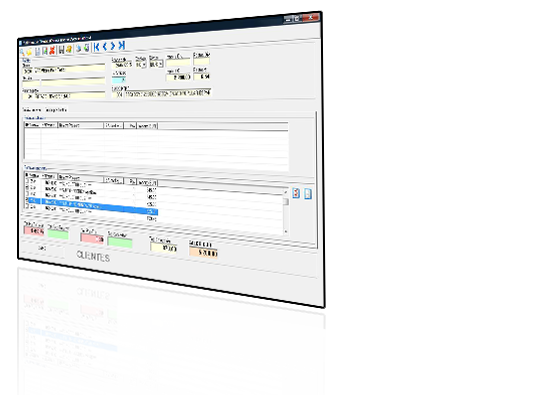Click the floppy disk save icon
This screenshot has height=395, width=540.
click(61, 50)
